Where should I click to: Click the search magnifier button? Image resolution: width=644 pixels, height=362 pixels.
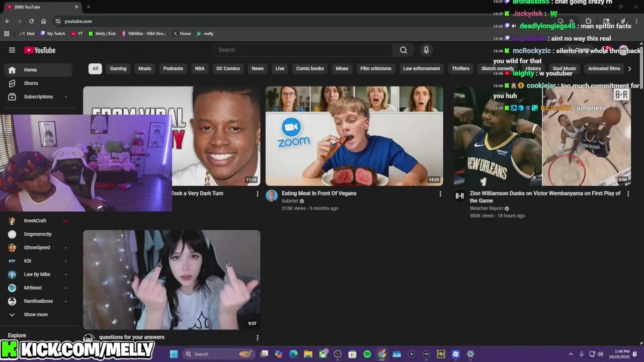[404, 50]
